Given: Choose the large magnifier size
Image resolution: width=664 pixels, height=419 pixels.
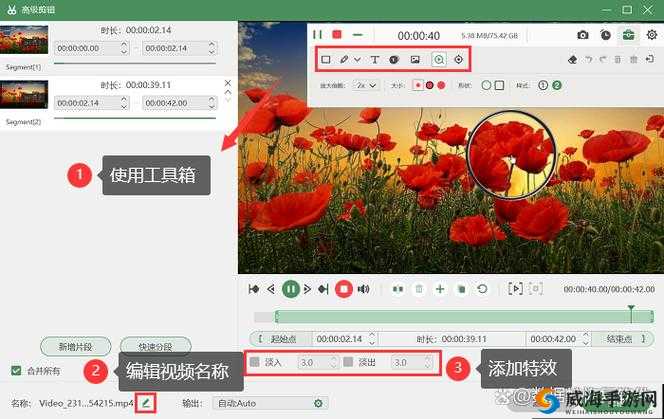Looking at the screenshot, I should coord(441,85).
